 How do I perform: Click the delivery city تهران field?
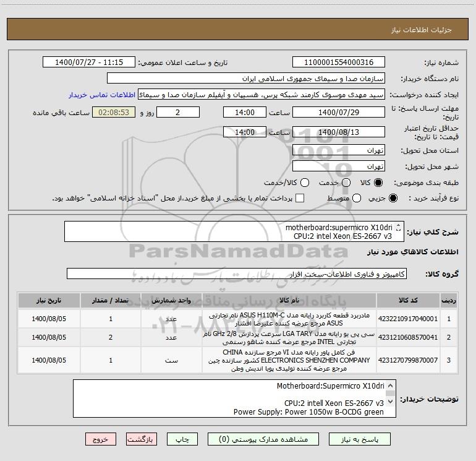click(x=339, y=166)
